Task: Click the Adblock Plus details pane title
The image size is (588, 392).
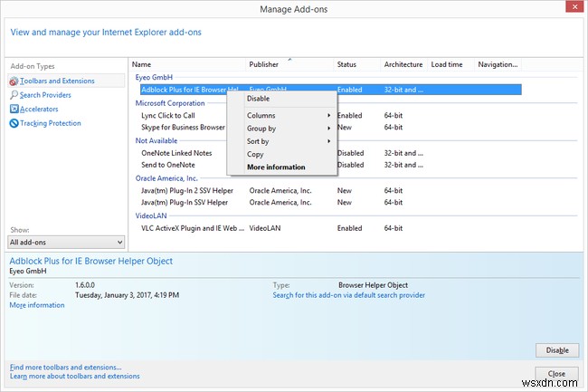Action: pos(91,261)
